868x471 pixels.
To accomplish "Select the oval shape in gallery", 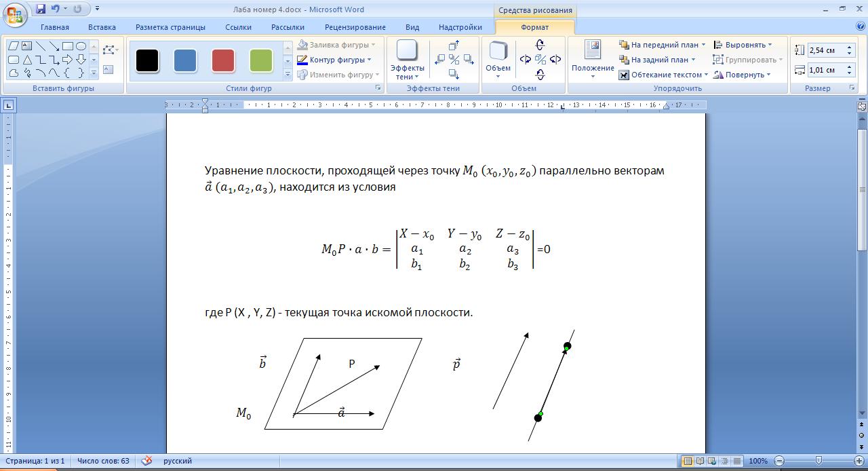I will pyautogui.click(x=81, y=46).
